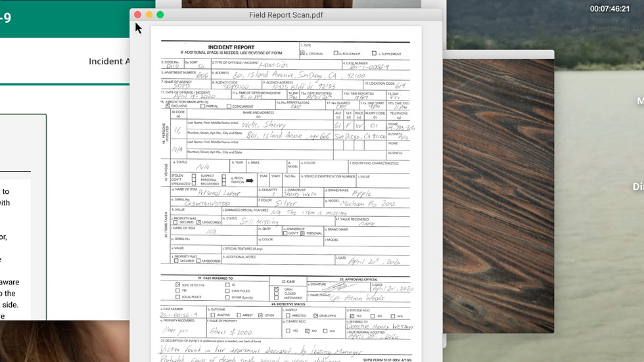Click the INCIDENT REPORT heading

[231, 47]
